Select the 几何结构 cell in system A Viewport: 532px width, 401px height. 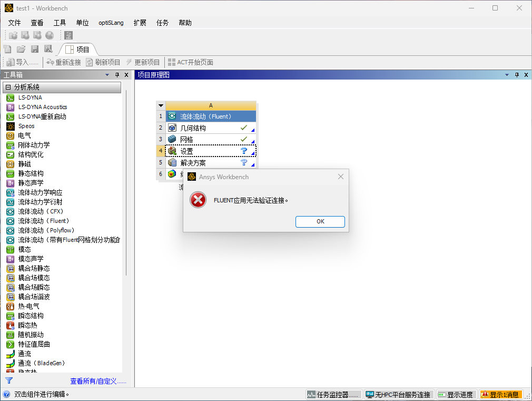(x=211, y=128)
